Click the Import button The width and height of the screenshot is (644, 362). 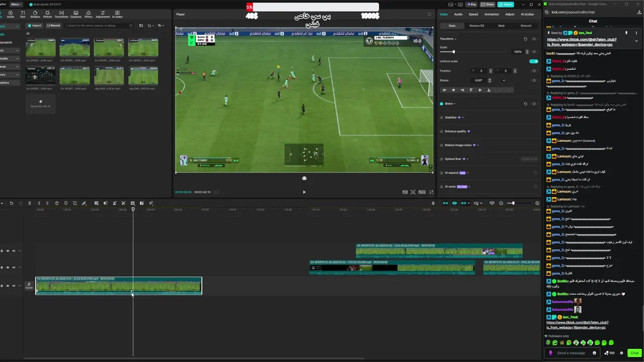point(35,25)
